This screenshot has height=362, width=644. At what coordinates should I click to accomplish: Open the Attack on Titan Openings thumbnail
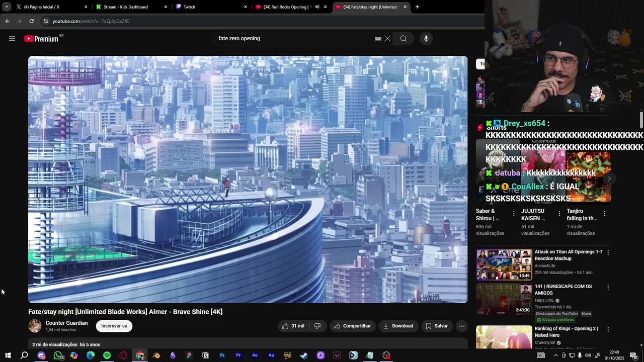click(x=504, y=264)
